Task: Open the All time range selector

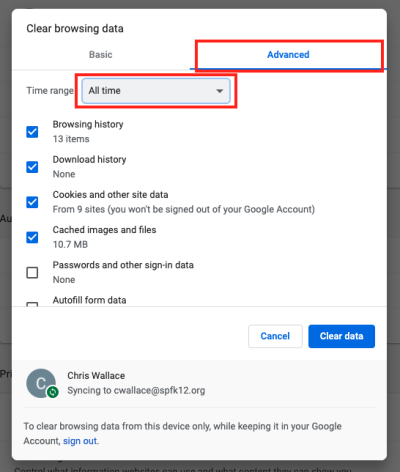Action: (x=156, y=91)
